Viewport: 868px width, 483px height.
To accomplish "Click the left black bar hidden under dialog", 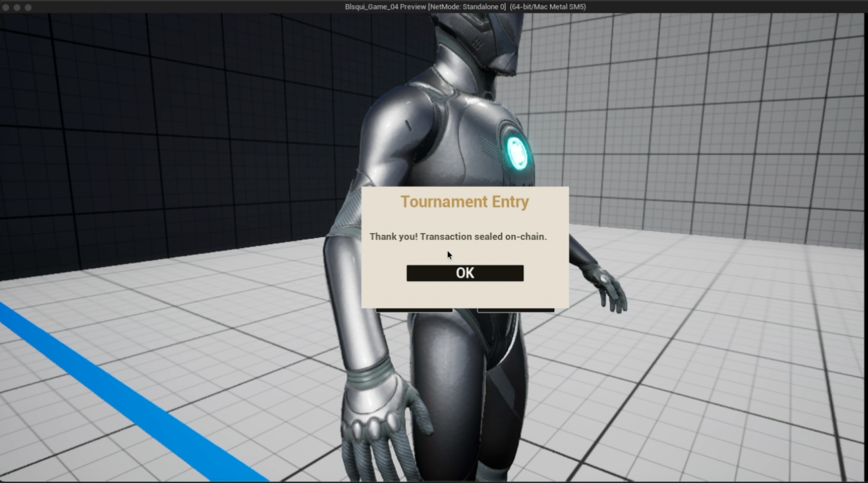I will click(414, 310).
